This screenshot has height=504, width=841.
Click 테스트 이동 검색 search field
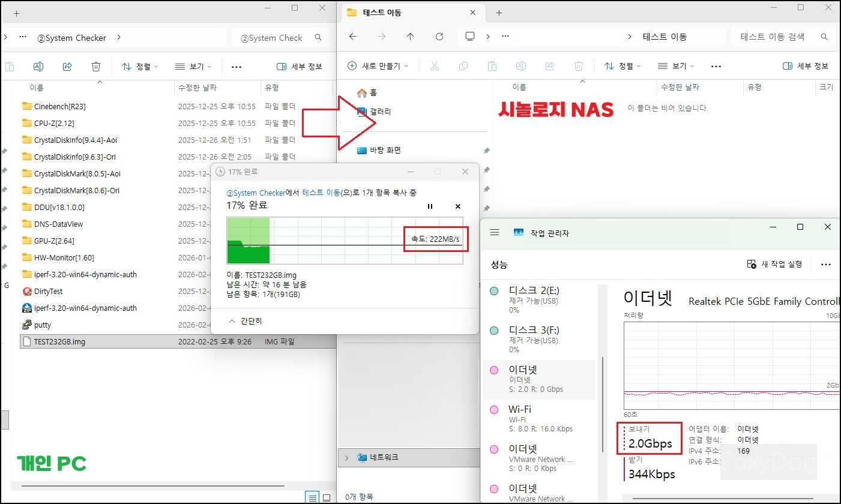(x=783, y=37)
